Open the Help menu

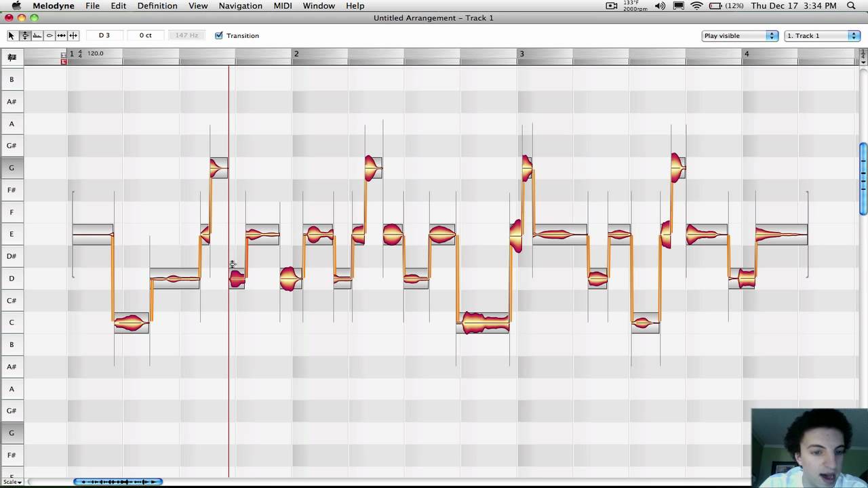[x=355, y=5]
